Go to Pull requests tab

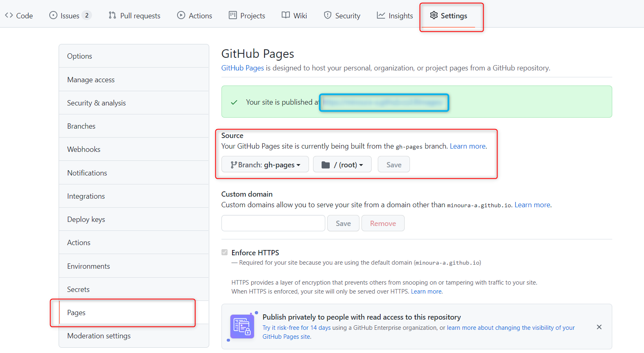134,15
